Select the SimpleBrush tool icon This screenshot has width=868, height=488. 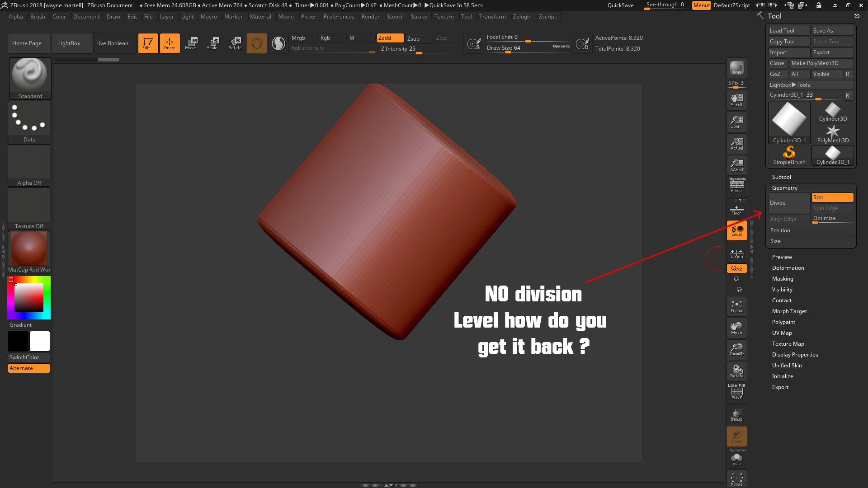pos(789,155)
